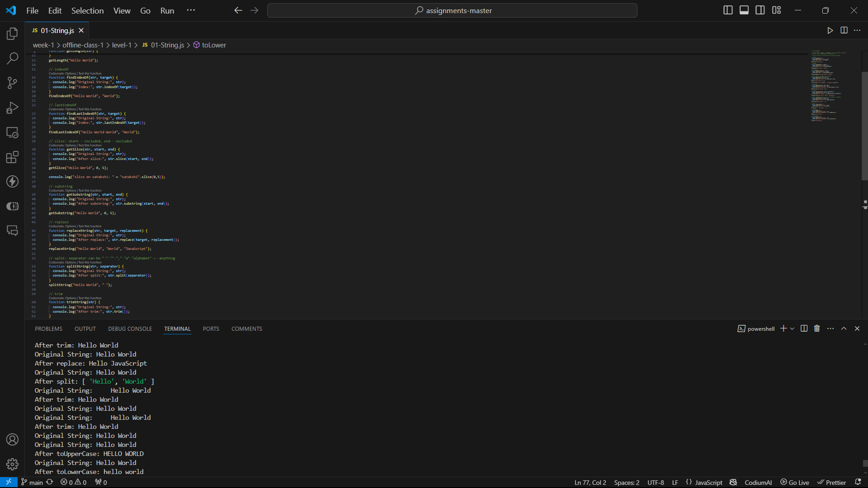Select the Remote Explorer icon

[x=13, y=132]
